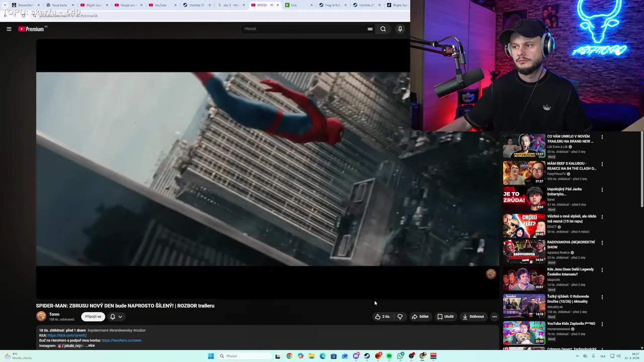Image resolution: width=644 pixels, height=362 pixels.
Task: Save video with Uložit button
Action: click(x=445, y=317)
